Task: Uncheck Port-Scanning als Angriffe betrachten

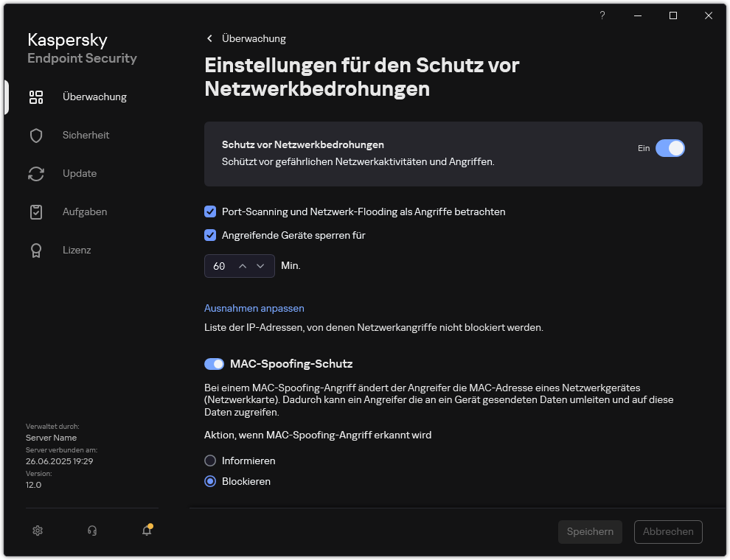Action: click(x=210, y=211)
